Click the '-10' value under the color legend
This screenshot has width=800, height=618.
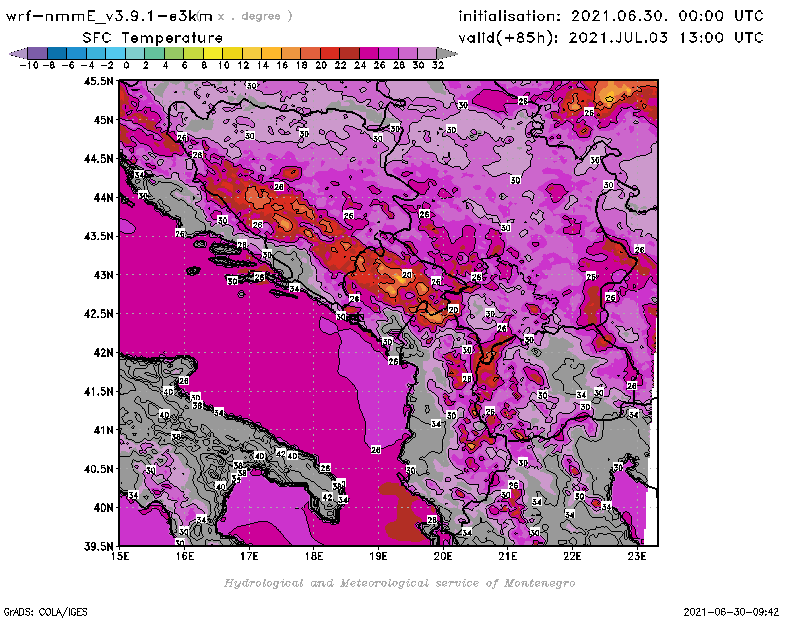pos(29,65)
